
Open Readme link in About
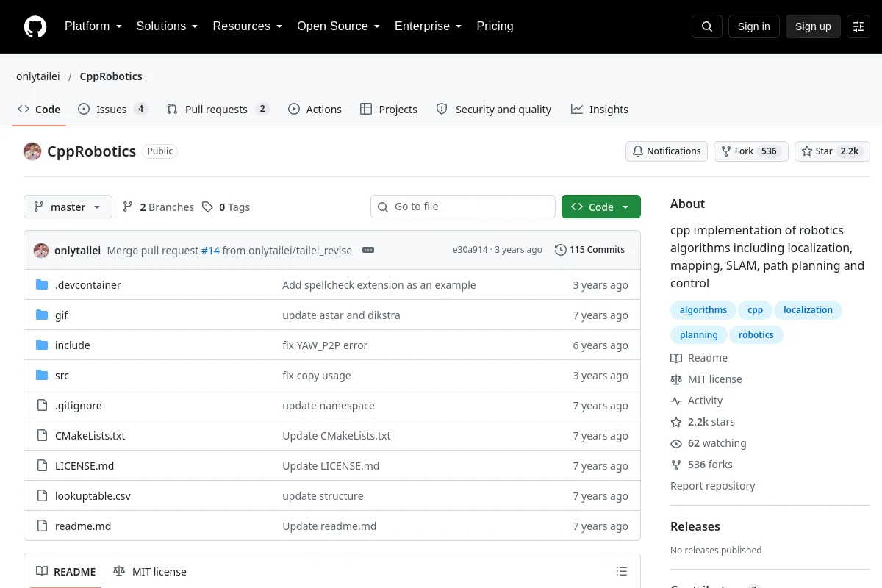click(699, 358)
